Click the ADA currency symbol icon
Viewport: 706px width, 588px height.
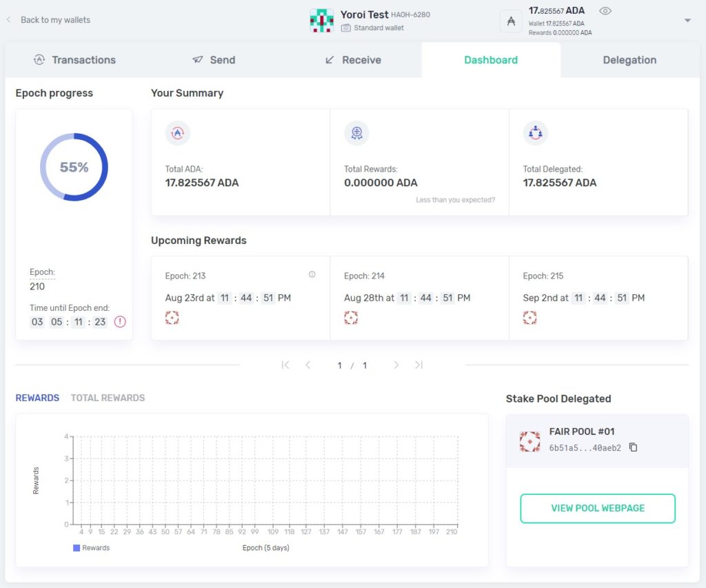[511, 21]
